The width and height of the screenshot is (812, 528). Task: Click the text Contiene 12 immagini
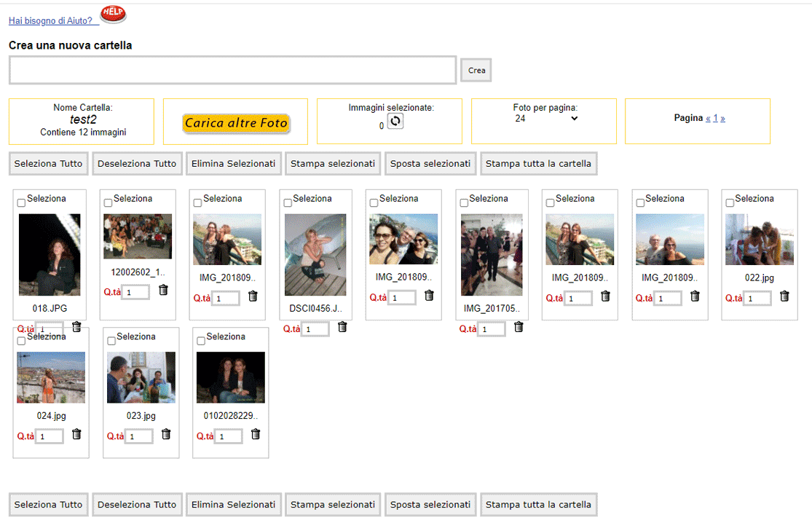click(x=83, y=133)
